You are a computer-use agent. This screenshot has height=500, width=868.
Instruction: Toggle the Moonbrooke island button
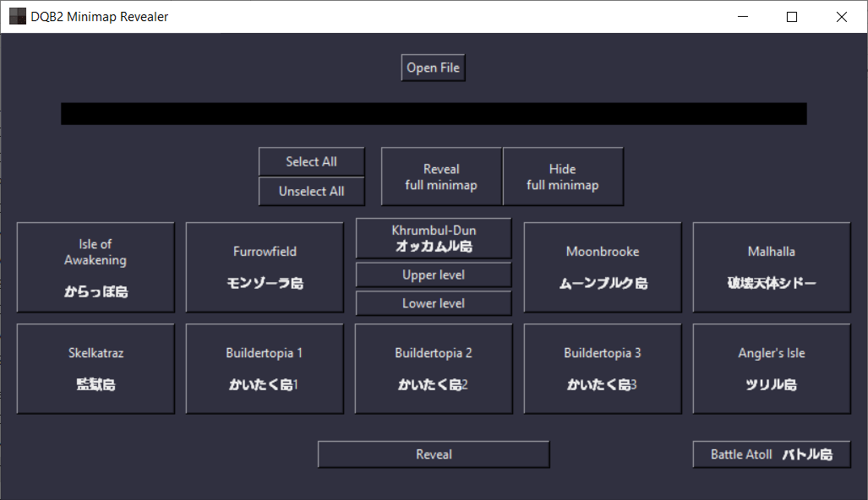pyautogui.click(x=603, y=267)
